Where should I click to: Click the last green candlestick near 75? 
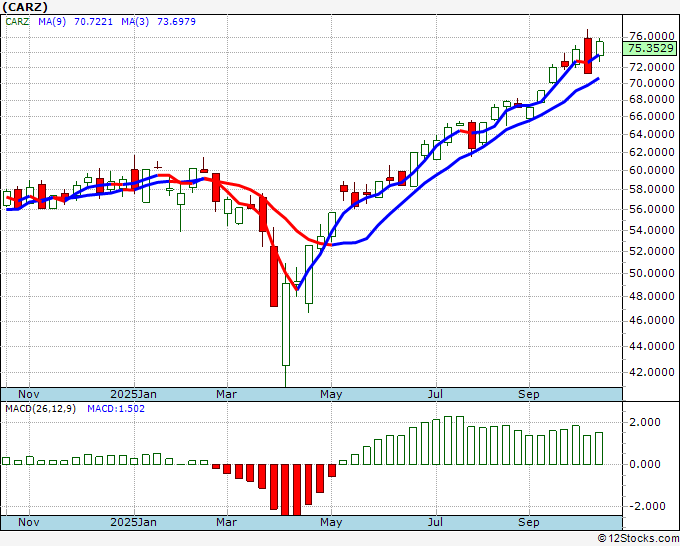point(600,49)
